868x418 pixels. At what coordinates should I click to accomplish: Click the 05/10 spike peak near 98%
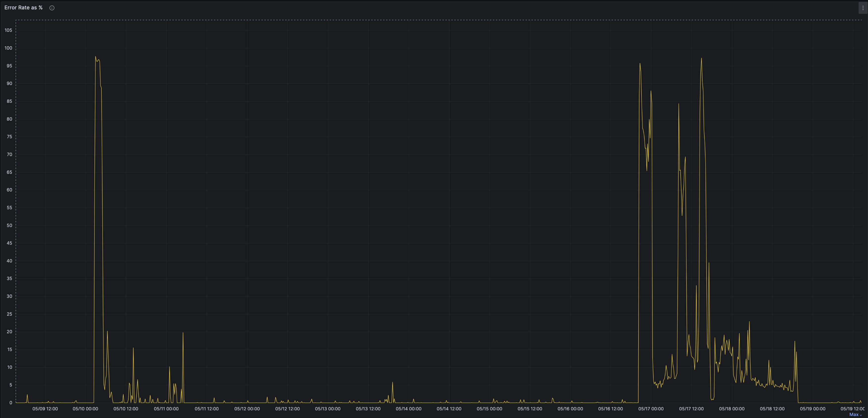(x=95, y=57)
